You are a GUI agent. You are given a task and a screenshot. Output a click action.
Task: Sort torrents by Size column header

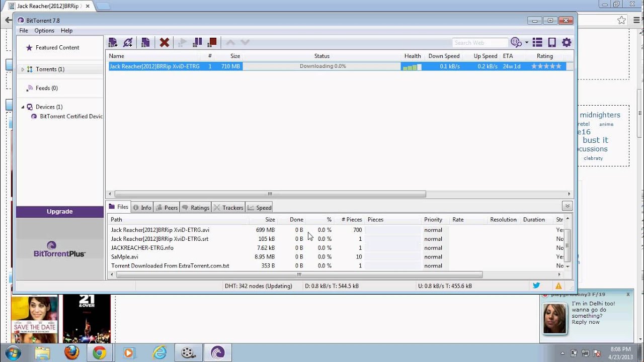235,56
